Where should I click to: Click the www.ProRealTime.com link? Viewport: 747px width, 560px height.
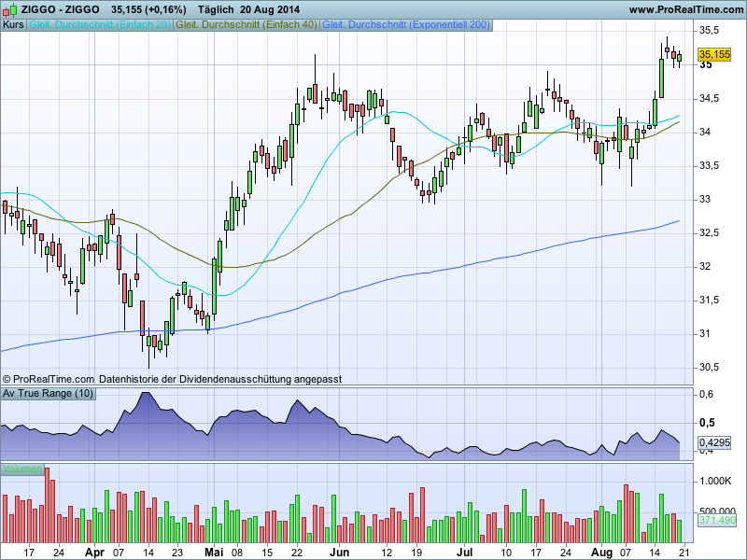(x=686, y=9)
